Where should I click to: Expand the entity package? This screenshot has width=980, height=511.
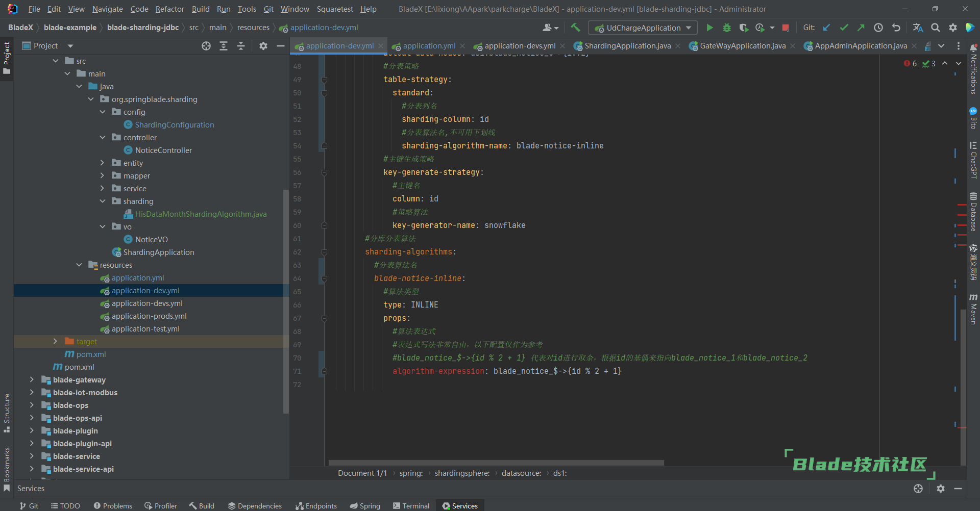coord(103,163)
